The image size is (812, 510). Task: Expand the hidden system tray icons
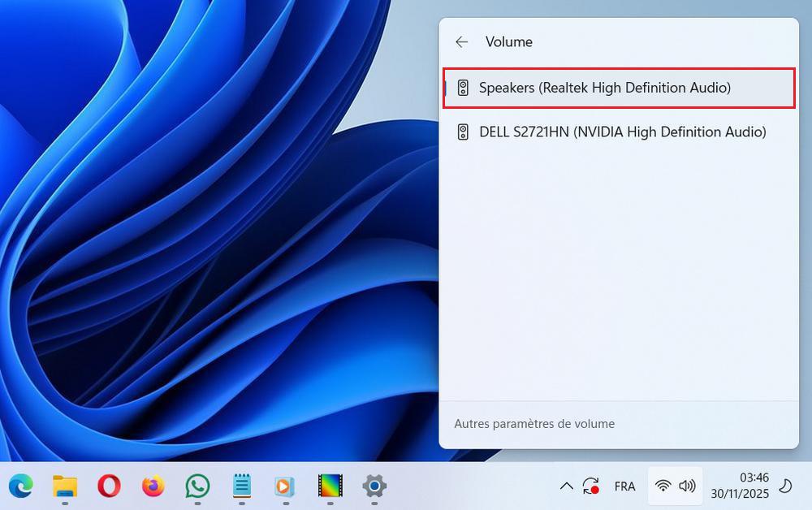[x=567, y=486]
